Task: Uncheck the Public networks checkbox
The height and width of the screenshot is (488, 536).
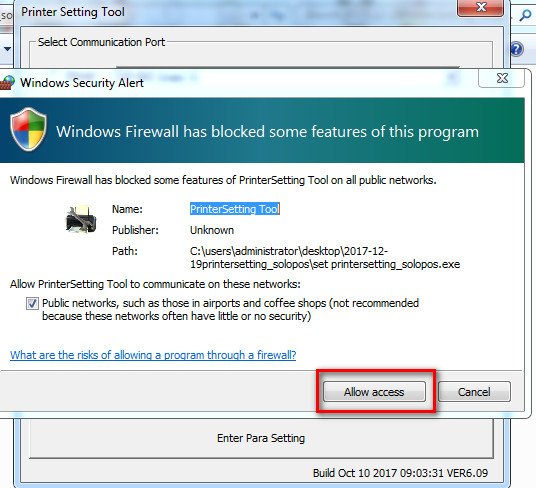Action: coord(32,303)
